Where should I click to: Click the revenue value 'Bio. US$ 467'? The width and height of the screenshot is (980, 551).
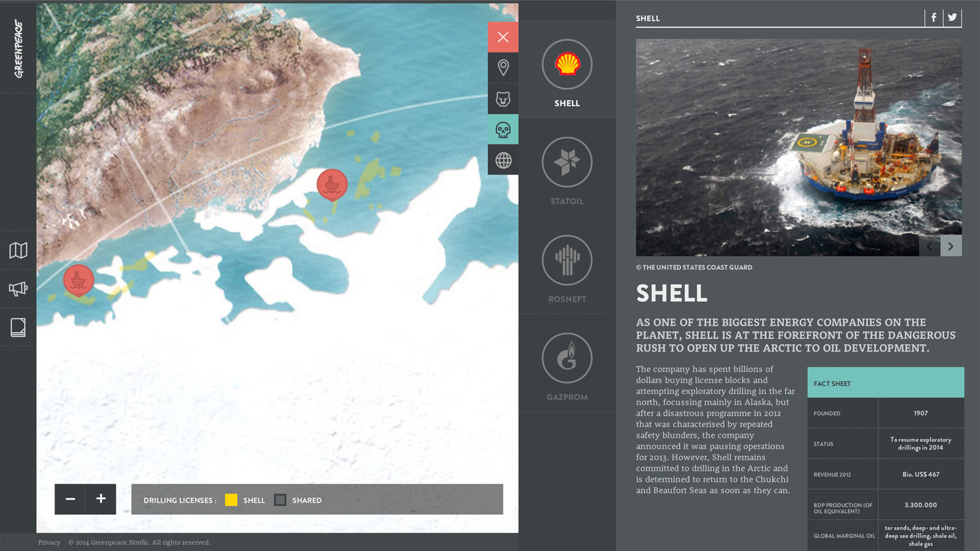pos(921,474)
